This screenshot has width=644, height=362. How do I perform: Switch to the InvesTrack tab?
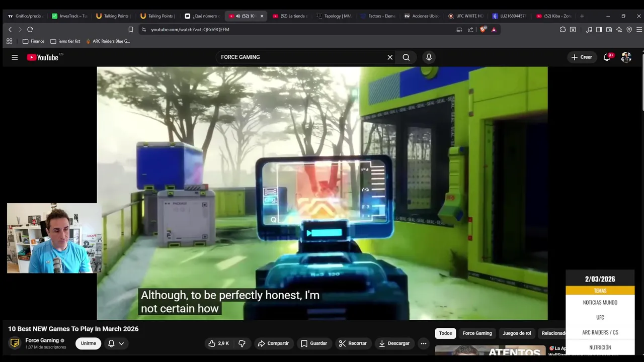click(x=69, y=16)
